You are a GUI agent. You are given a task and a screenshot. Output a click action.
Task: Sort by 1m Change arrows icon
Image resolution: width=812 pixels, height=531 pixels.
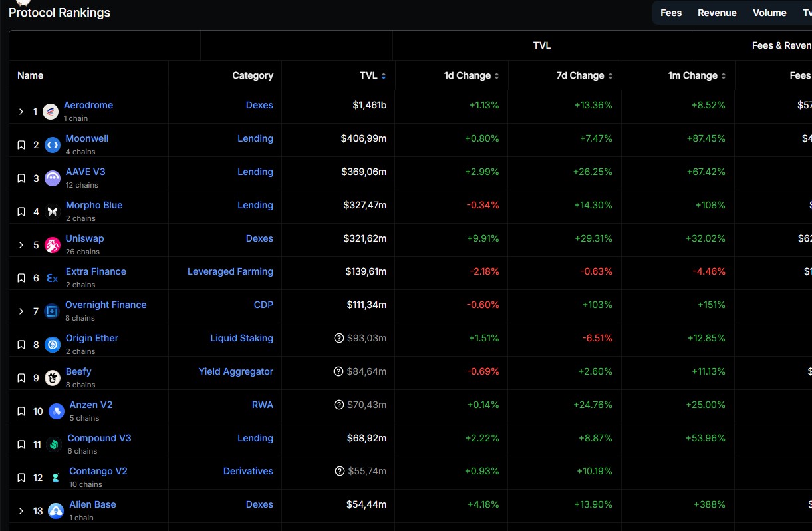(x=724, y=76)
